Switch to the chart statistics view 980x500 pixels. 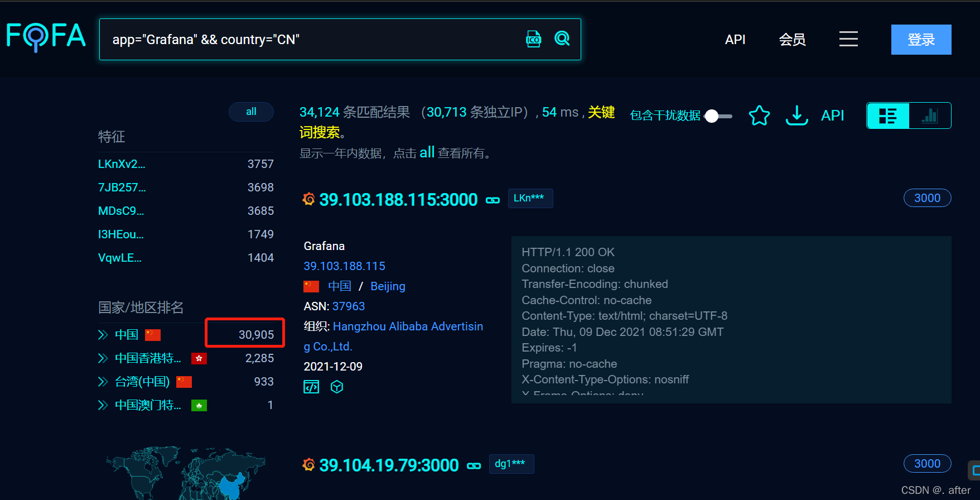click(930, 116)
